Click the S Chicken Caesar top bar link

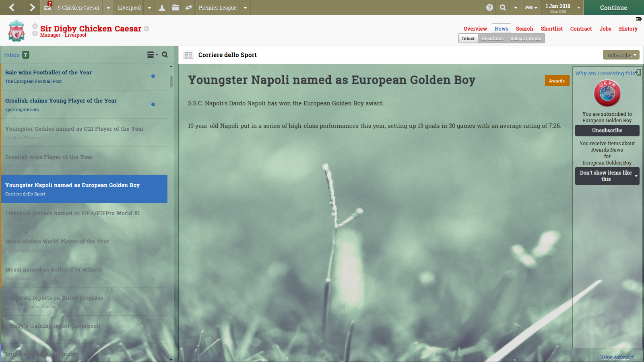pyautogui.click(x=78, y=8)
